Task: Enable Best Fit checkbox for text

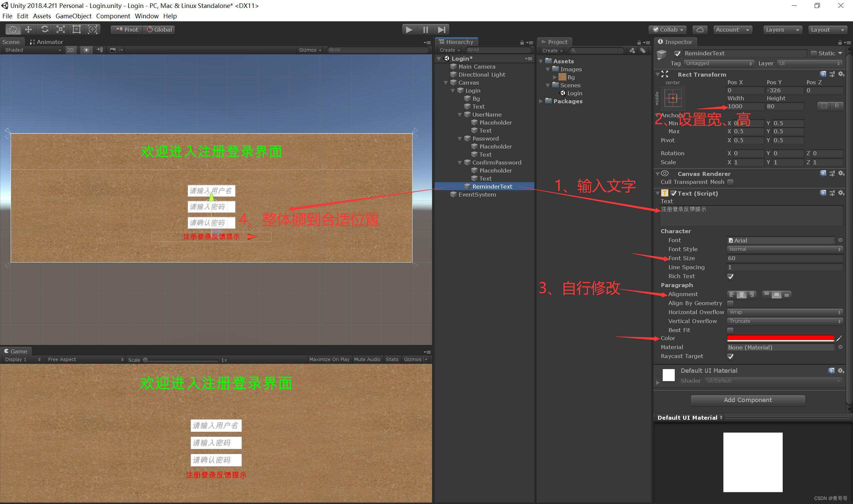Action: (731, 330)
